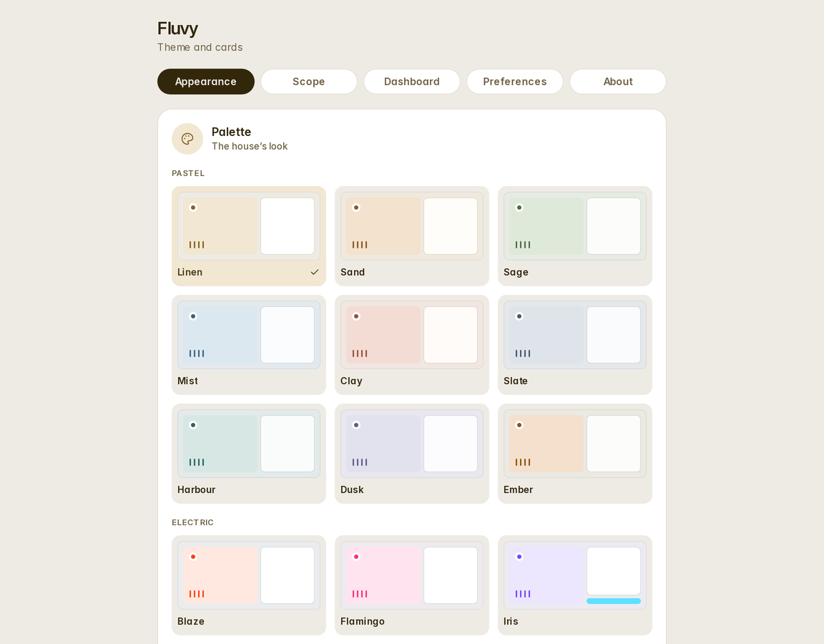Choose the Dusk palette card
The height and width of the screenshot is (644, 824).
pyautogui.click(x=411, y=454)
